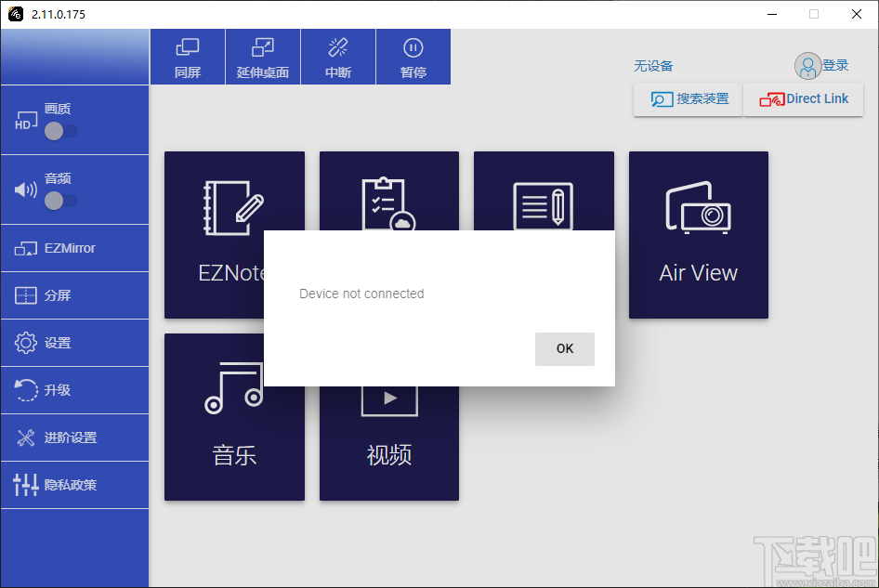This screenshot has height=588, width=879.
Task: Open the 进阶设置 advanced settings panel
Action: (74, 437)
